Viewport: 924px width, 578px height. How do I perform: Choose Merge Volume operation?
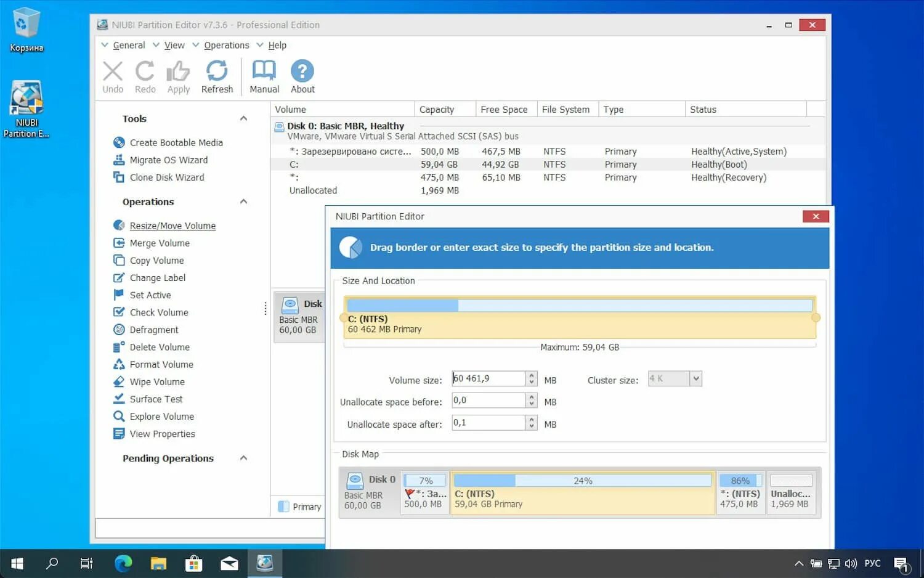(x=160, y=243)
